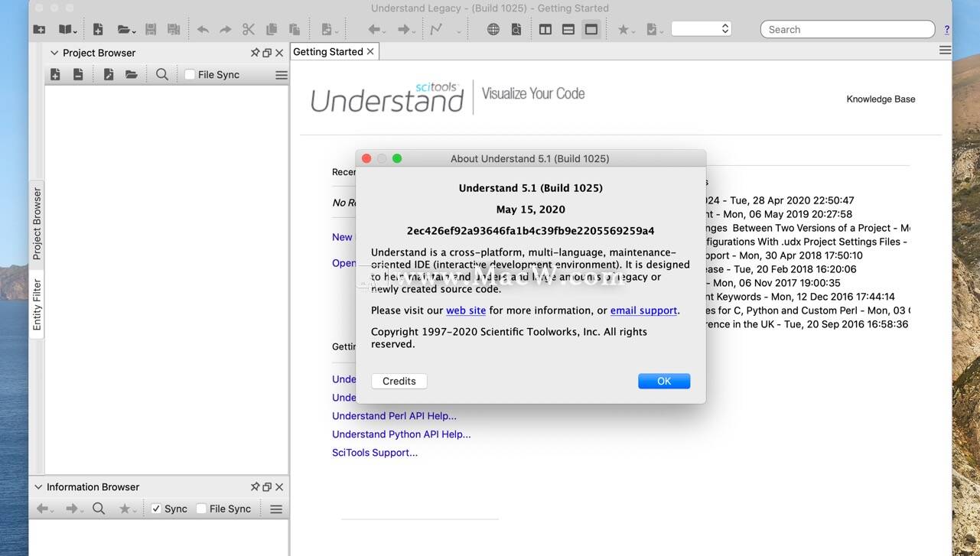This screenshot has width=980, height=556.
Task: Click the Information Browser forward arrow
Action: click(x=73, y=509)
